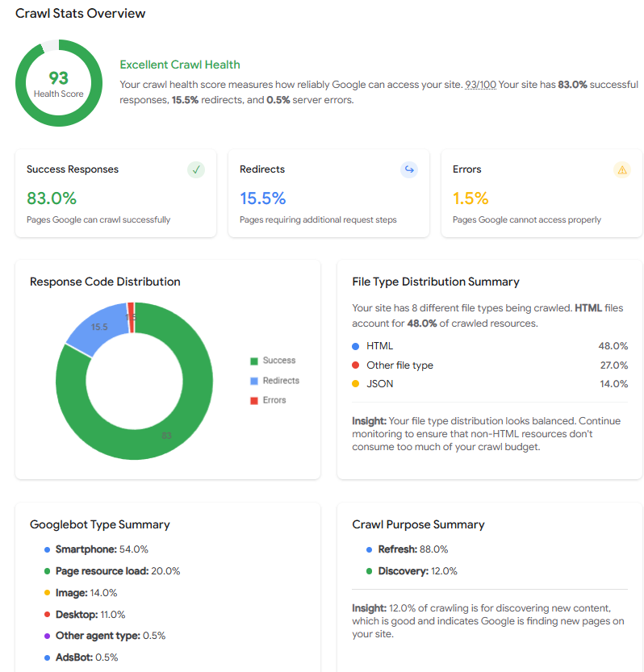
Task: Click the warning triangle icon in Errors card
Action: (622, 170)
